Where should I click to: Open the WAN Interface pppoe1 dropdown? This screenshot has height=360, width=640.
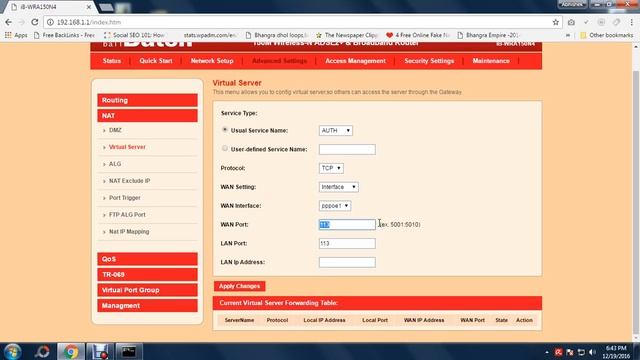335,206
